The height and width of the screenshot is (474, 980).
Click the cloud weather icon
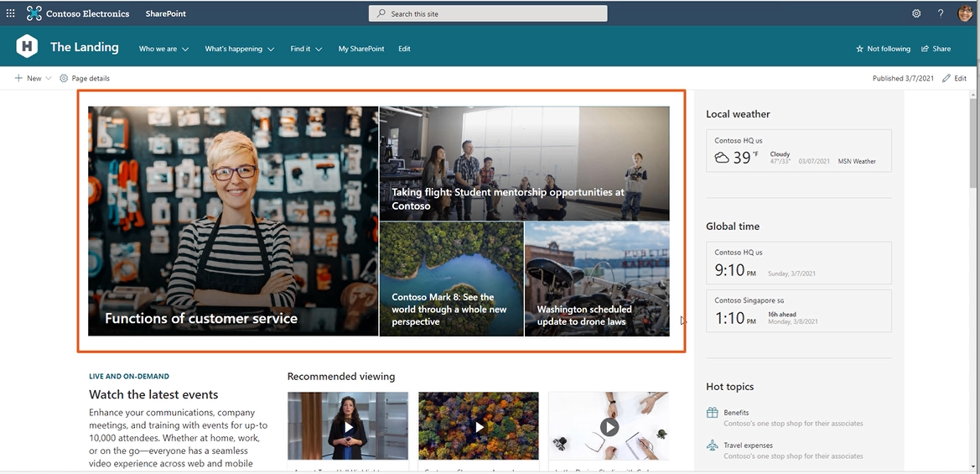pos(722,158)
